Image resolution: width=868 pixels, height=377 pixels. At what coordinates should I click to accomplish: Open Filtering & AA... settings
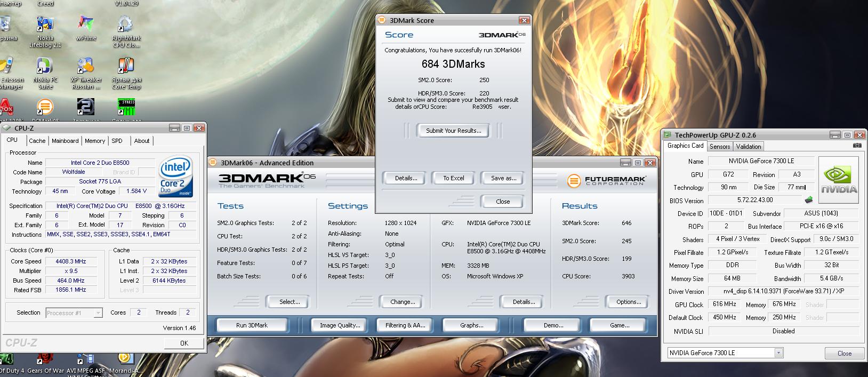point(405,325)
